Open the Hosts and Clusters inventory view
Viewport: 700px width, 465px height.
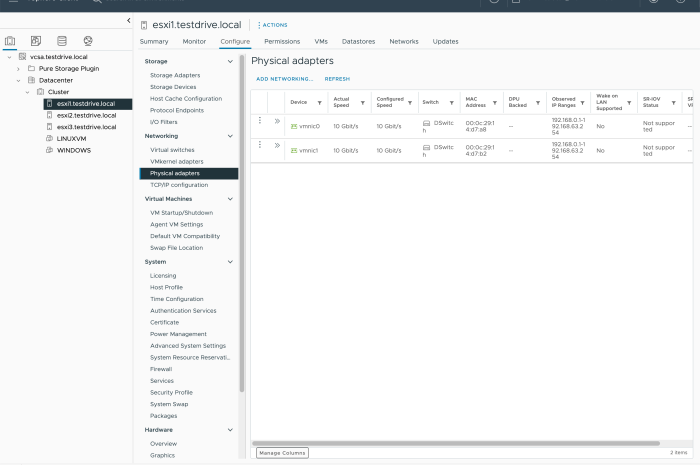(11, 41)
